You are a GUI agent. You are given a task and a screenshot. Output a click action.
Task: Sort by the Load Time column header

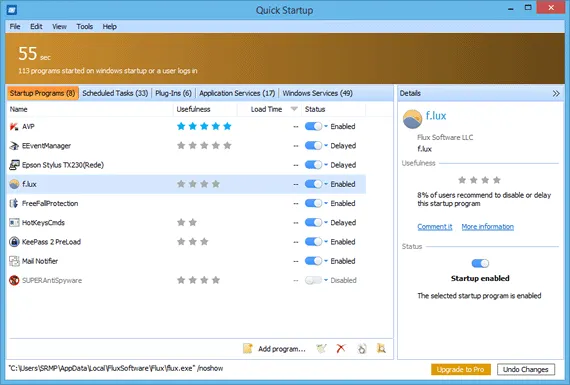point(269,109)
